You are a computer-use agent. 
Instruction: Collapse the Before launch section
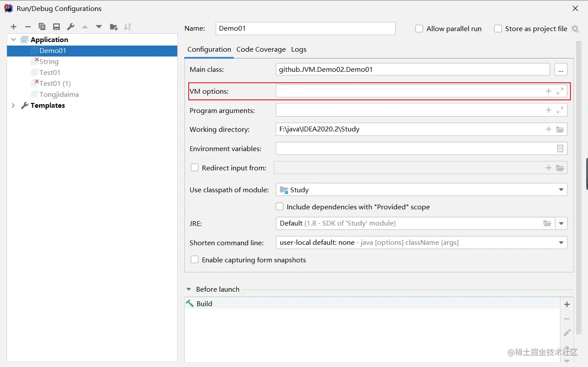click(x=189, y=289)
